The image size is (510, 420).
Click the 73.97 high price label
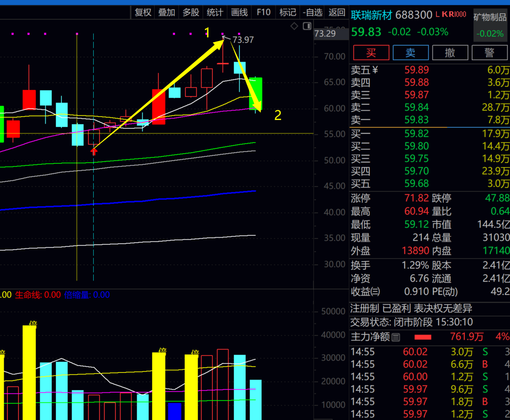(243, 40)
